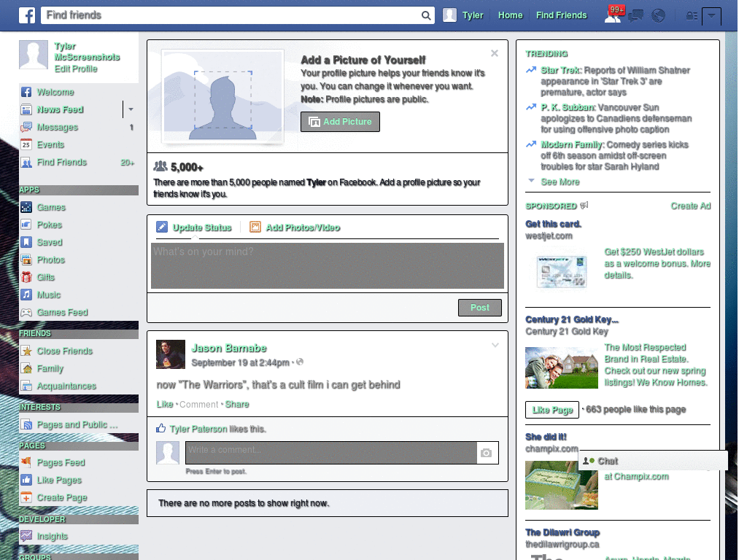This screenshot has width=747, height=560.
Task: Click the Facebook logo icon
Action: point(26,15)
